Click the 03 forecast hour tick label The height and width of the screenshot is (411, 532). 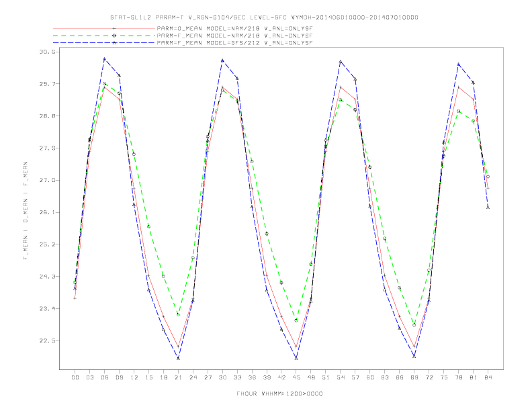[x=90, y=377]
